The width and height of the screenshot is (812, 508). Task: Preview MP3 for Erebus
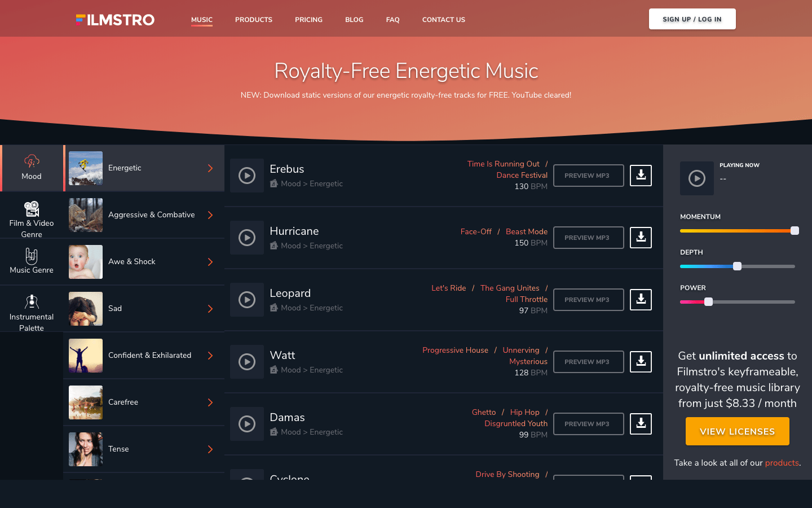tap(589, 176)
